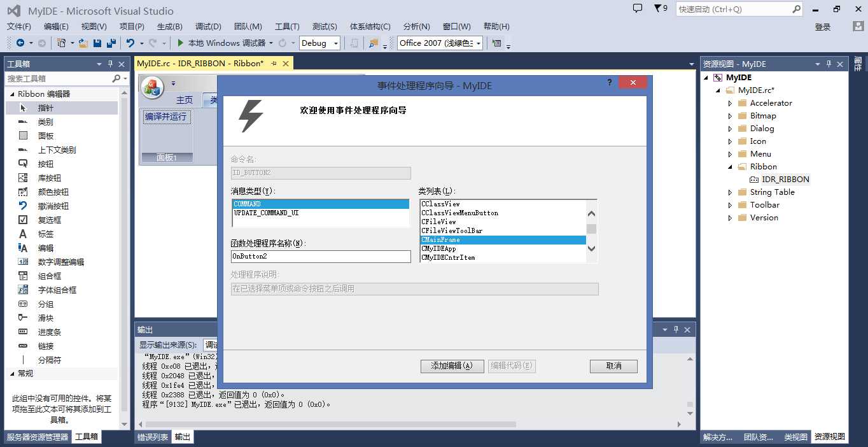The image size is (868, 447).
Task: Select the 数字调整编辑 spin edit control
Action: (x=62, y=262)
